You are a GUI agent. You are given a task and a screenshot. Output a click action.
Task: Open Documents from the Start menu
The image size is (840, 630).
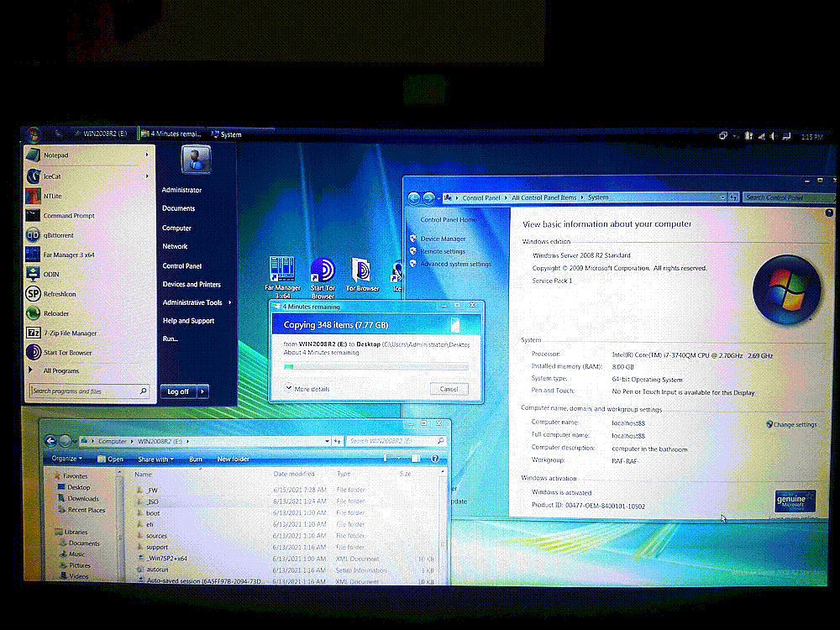[x=178, y=208]
